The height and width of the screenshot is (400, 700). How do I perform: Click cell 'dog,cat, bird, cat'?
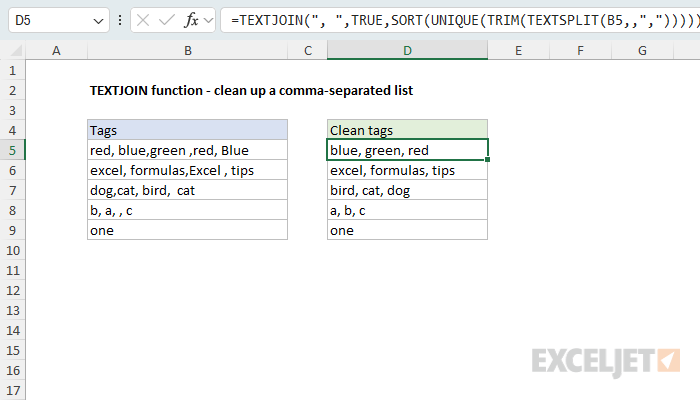coord(188,191)
